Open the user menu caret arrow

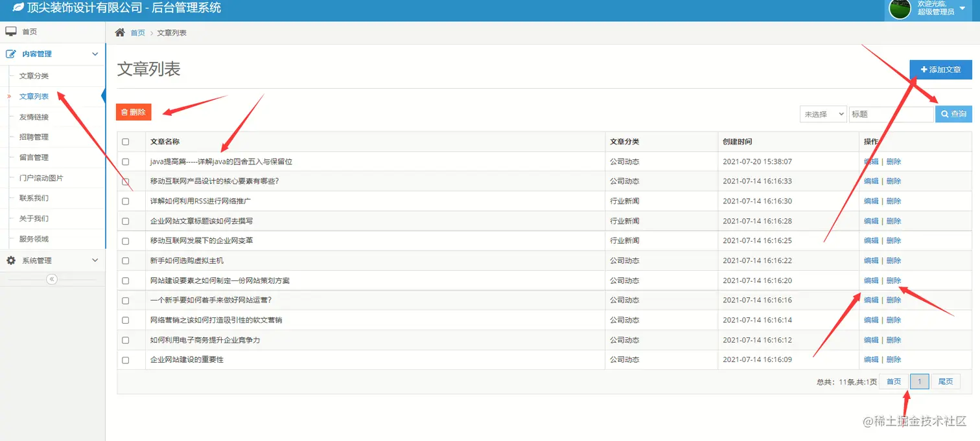click(x=962, y=8)
